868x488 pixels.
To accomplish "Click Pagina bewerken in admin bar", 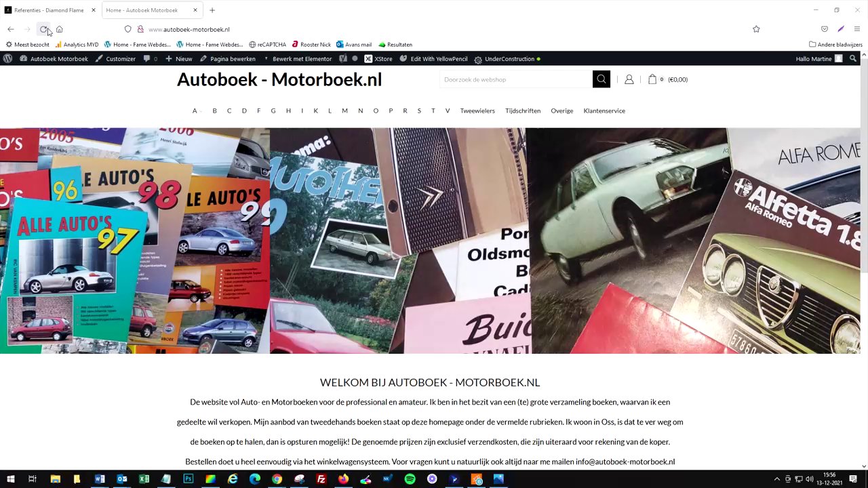I will (x=228, y=59).
